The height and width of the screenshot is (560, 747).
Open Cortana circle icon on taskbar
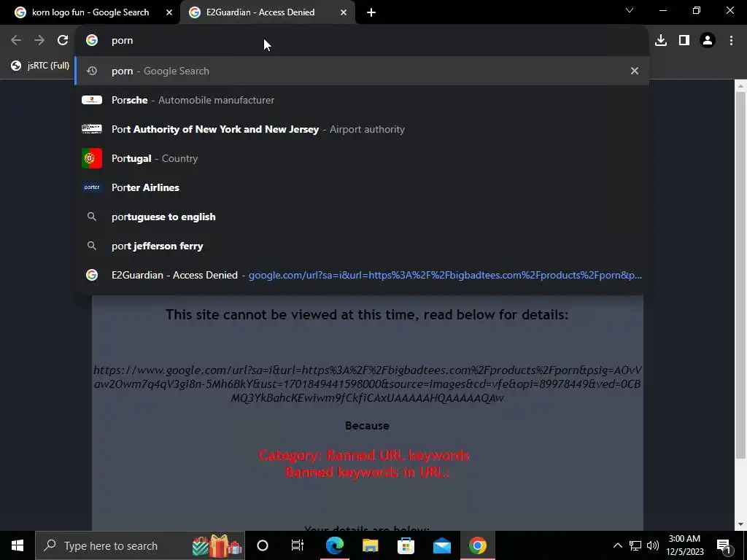click(x=263, y=545)
